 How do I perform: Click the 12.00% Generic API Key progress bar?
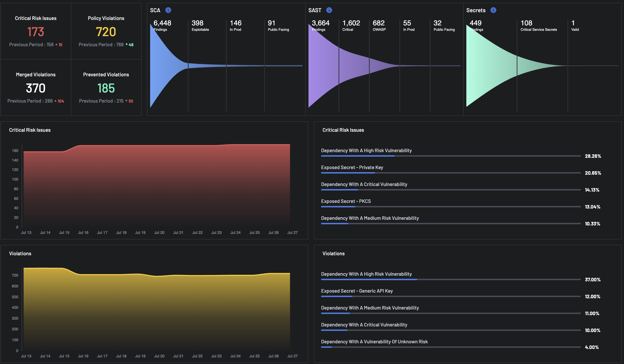click(x=451, y=296)
